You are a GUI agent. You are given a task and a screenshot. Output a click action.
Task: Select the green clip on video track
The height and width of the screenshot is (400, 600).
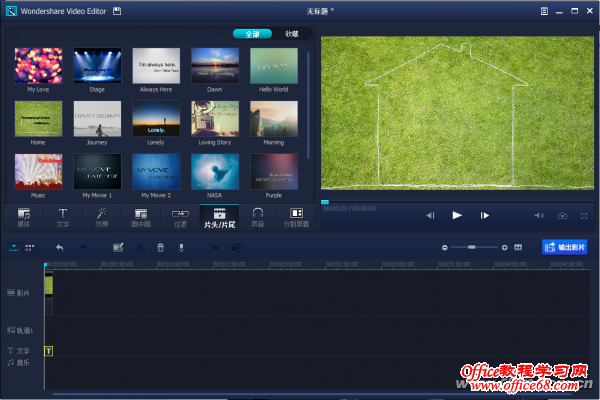click(x=49, y=285)
